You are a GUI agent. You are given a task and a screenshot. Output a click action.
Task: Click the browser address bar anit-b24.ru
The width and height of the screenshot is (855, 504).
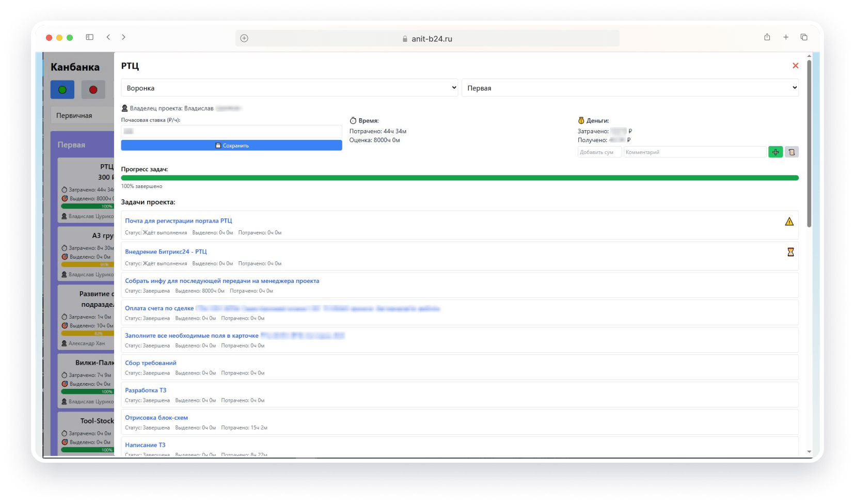click(x=427, y=38)
